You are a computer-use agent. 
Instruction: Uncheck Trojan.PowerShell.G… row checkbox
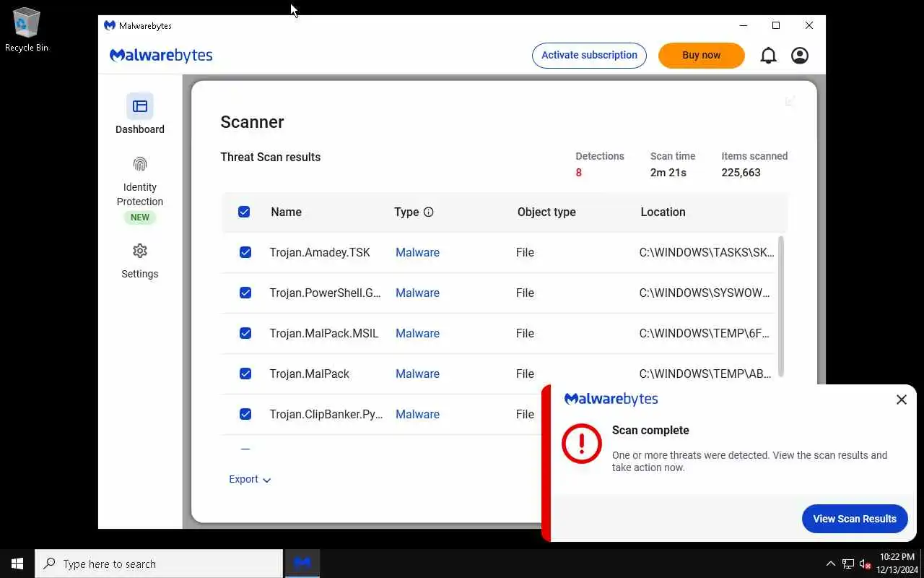point(245,293)
